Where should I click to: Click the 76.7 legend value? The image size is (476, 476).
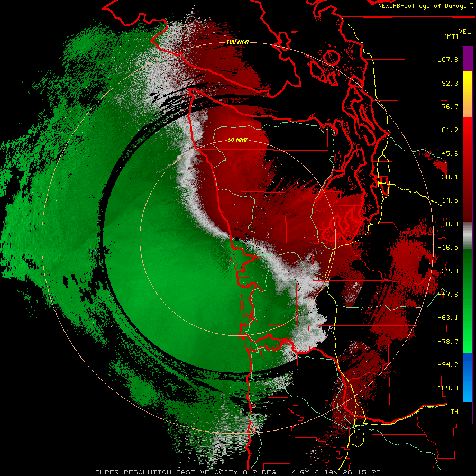click(x=450, y=106)
